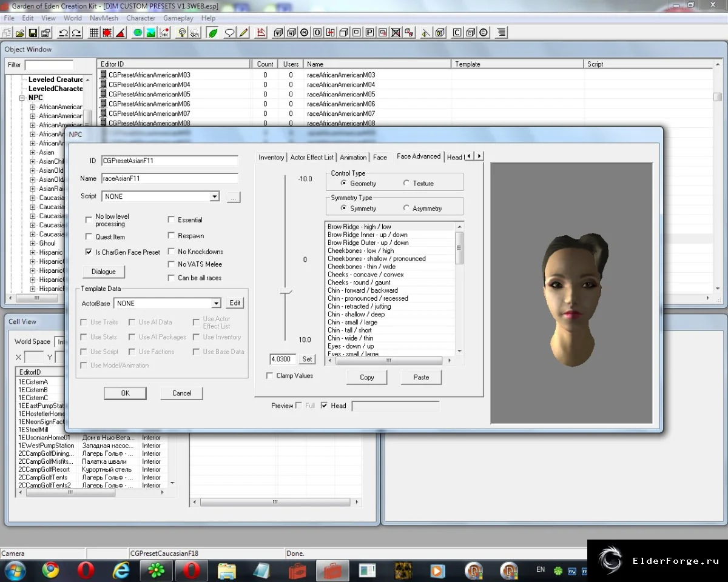Check the Can be all races option
Image resolution: width=728 pixels, height=582 pixels.
[171, 278]
